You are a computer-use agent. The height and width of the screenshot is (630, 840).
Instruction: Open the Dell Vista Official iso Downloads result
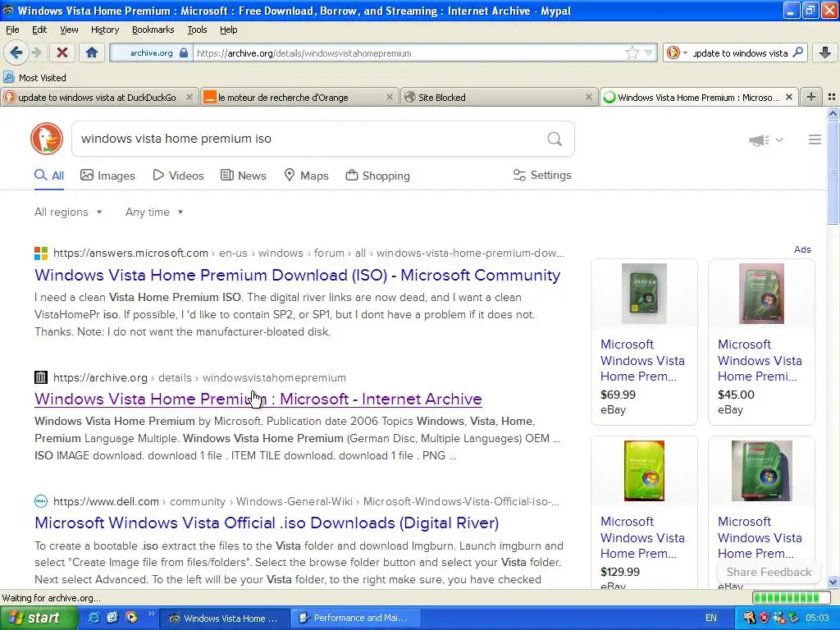click(x=267, y=523)
